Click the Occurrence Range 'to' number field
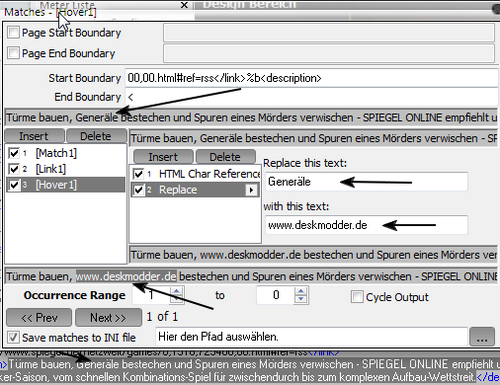The image size is (500, 385). click(276, 295)
